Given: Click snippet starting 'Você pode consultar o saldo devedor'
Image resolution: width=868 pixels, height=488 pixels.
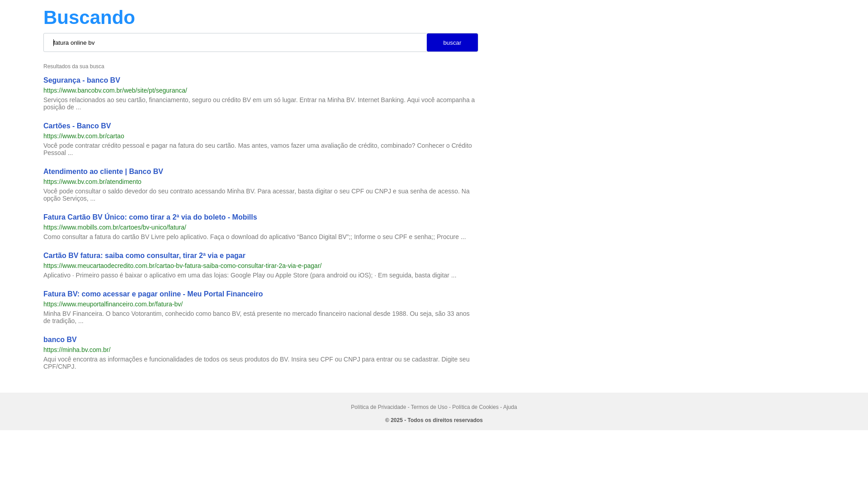Looking at the screenshot, I should pos(256,195).
